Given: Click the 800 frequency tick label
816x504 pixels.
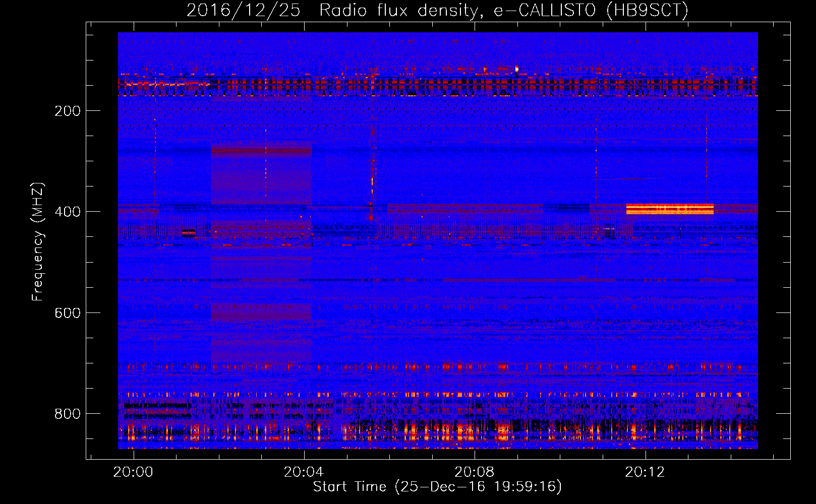Looking at the screenshot, I should 68,414.
